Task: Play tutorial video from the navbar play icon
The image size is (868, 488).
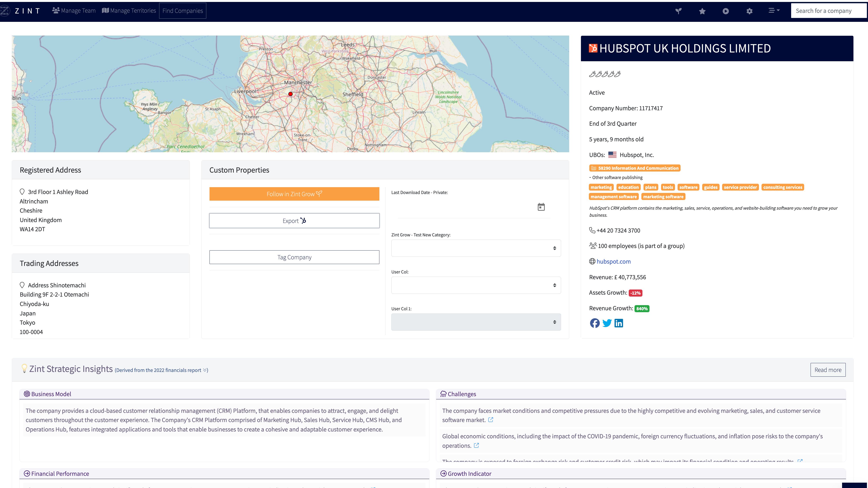Action: point(726,10)
